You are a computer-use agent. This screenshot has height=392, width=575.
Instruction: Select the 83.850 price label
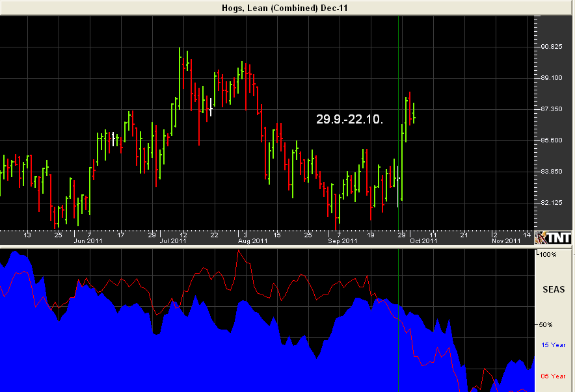(551, 171)
